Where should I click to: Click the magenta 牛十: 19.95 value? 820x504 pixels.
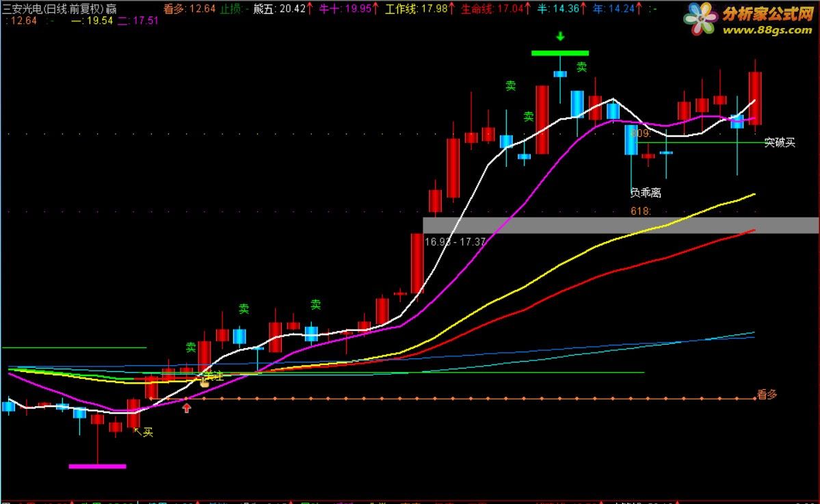pos(345,9)
